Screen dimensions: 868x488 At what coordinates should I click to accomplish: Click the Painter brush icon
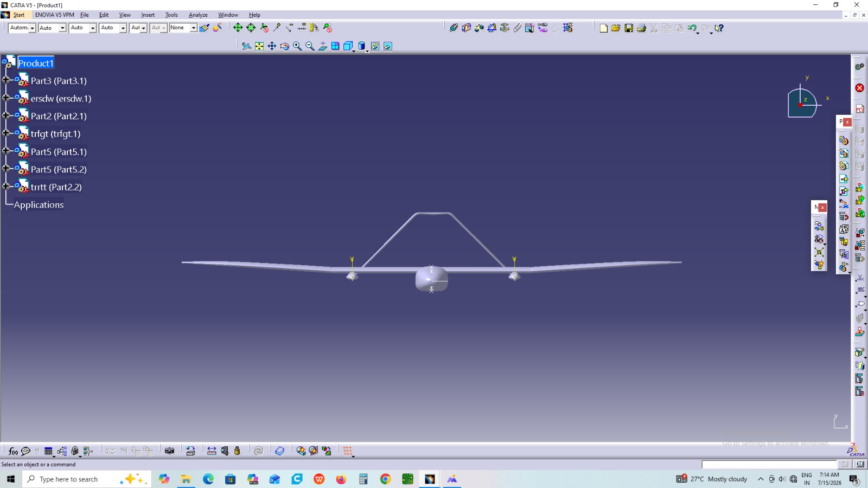(204, 28)
